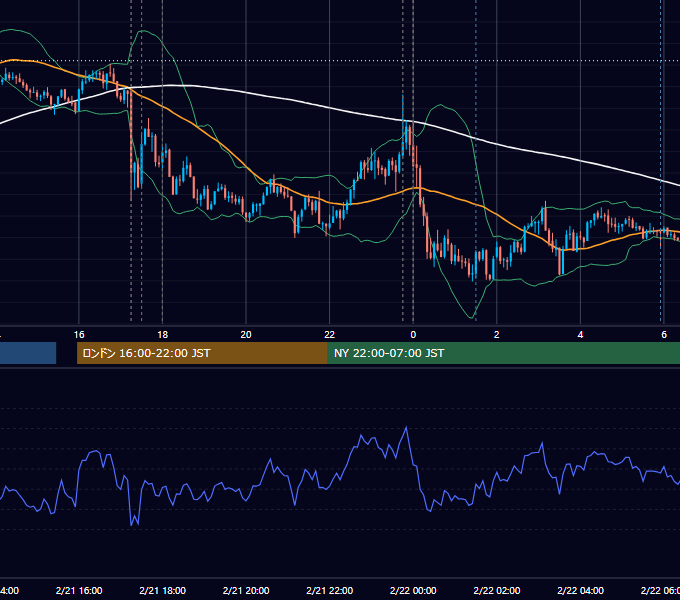Click the 16 hour label on upper axis

pyautogui.click(x=79, y=335)
